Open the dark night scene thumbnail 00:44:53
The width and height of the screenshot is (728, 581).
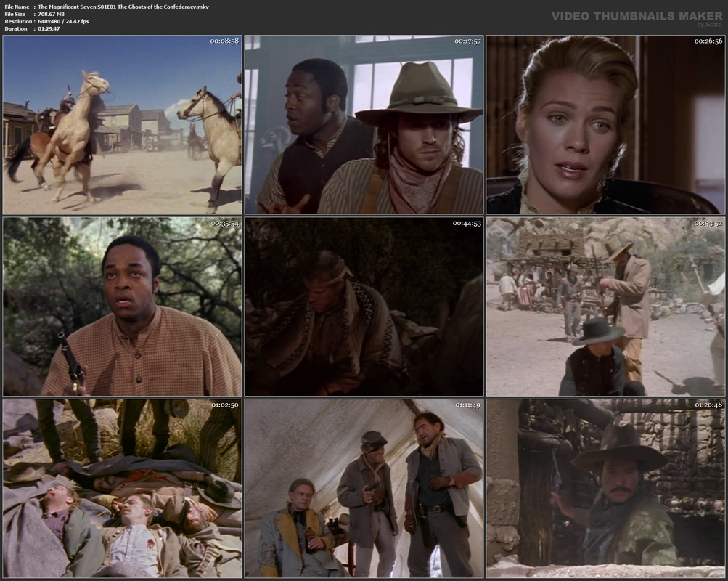click(364, 306)
